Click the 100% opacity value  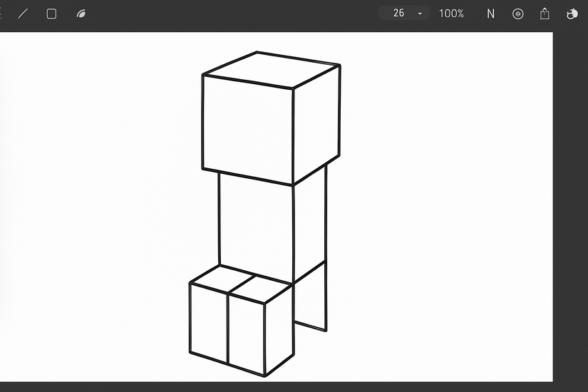pos(451,14)
